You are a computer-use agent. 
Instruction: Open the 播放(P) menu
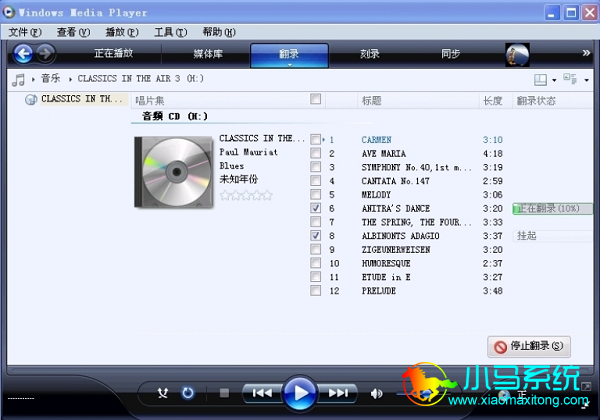pyautogui.click(x=122, y=32)
